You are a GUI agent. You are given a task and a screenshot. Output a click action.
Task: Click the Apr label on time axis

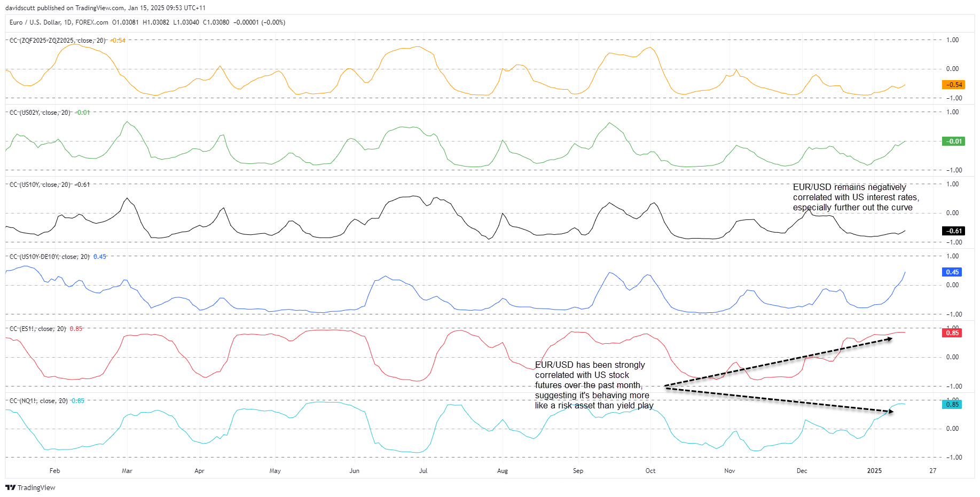[x=199, y=471]
